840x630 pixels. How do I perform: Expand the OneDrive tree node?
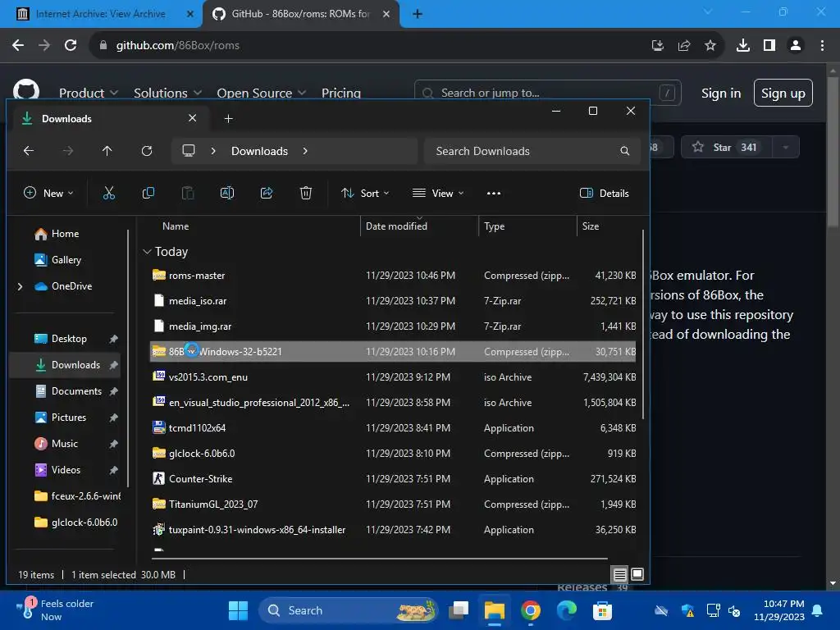(21, 286)
